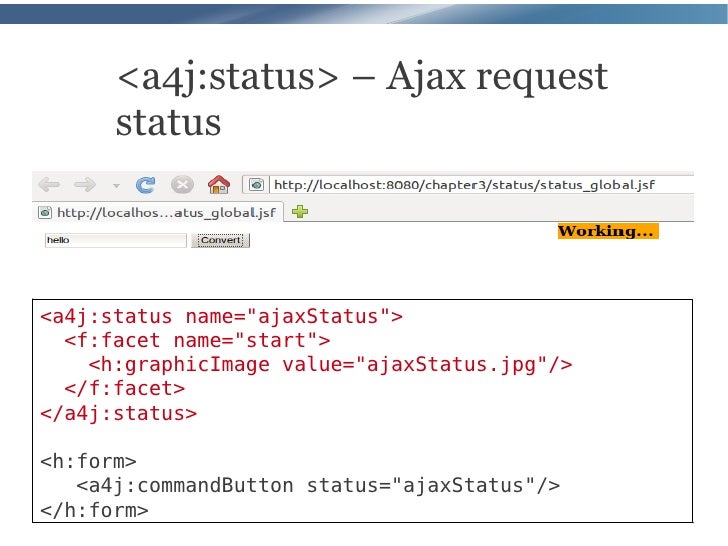Viewport: 728px width, 546px height.
Task: Click the closing </a4j:status> line
Action: coord(119,413)
